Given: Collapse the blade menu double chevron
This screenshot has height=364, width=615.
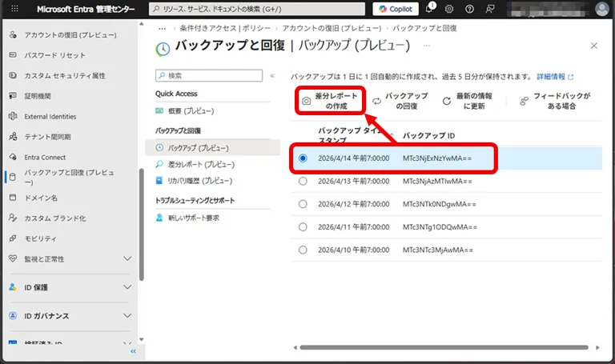Looking at the screenshot, I should tap(272, 76).
